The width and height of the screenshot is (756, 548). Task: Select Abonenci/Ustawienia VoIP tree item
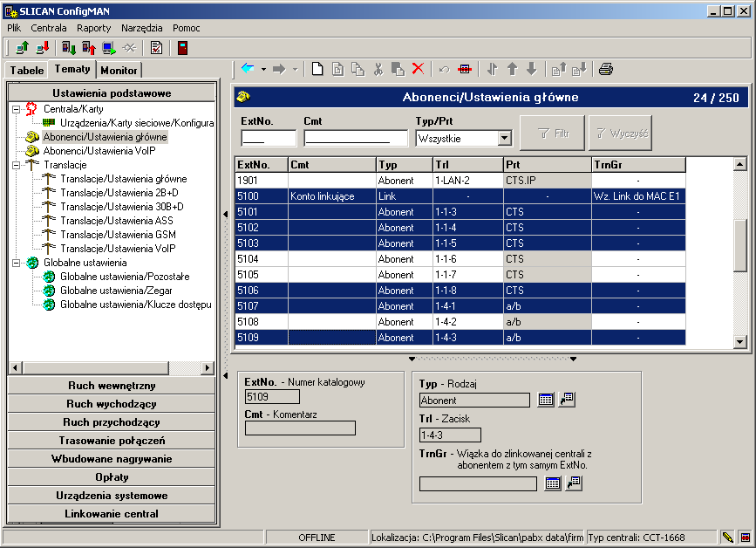(x=99, y=151)
